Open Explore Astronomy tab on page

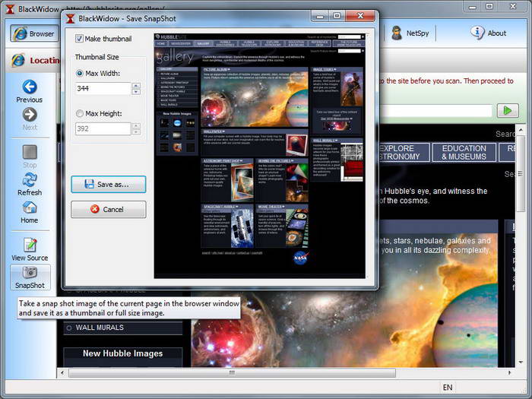click(404, 152)
